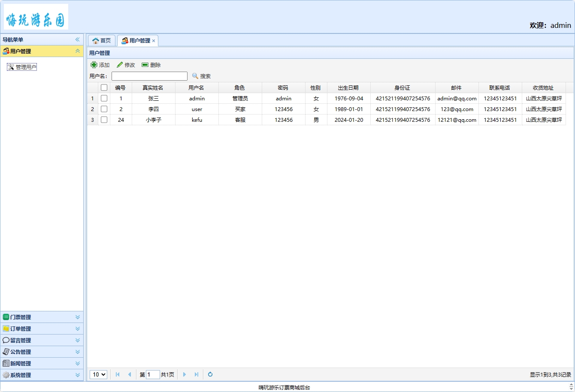Screen dimensions: 575x392
Task: Check the row for user 张三
Action: [104, 98]
